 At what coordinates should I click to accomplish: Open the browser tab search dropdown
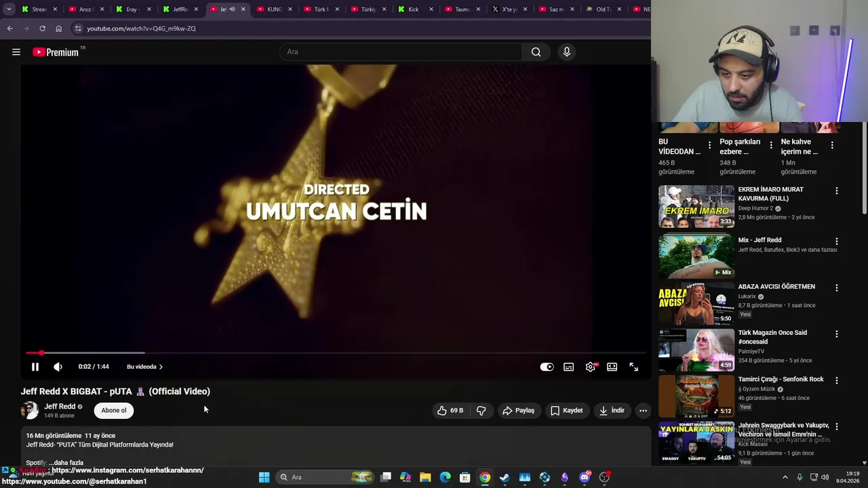pos(9,9)
